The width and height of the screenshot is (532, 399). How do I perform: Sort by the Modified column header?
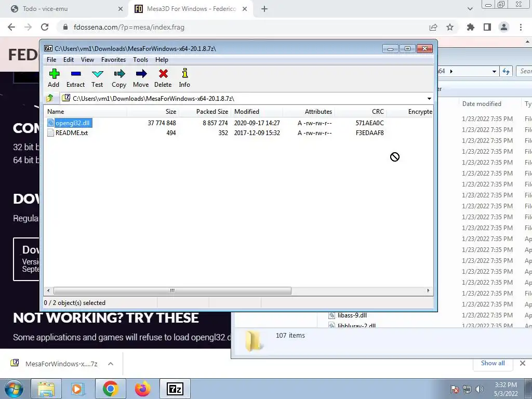[257, 112]
